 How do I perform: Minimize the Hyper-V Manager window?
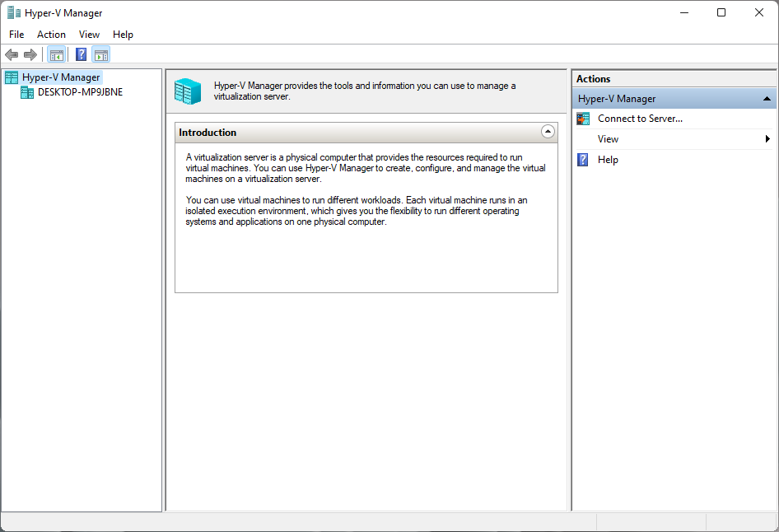tap(684, 13)
